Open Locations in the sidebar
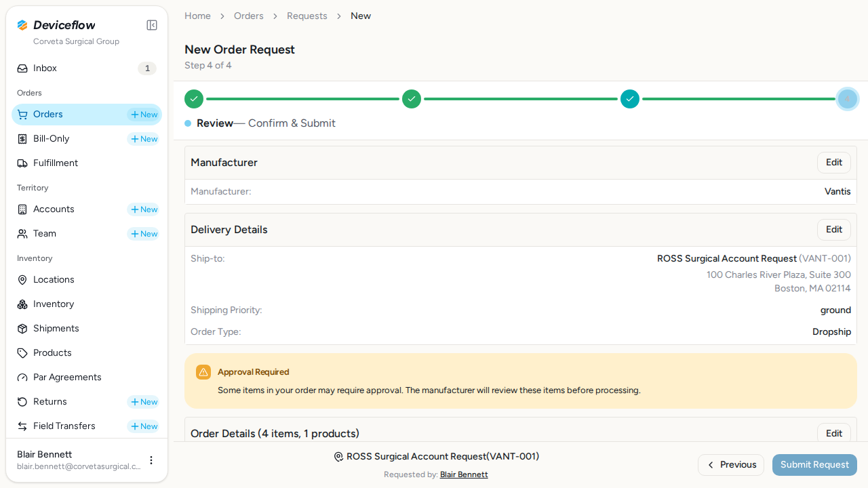 [87, 280]
